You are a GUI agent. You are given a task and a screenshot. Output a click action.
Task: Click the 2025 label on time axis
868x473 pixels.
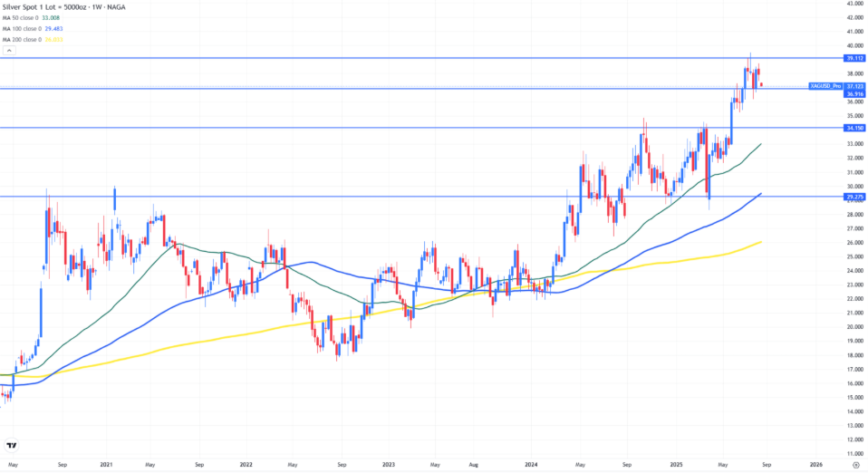[x=676, y=465]
